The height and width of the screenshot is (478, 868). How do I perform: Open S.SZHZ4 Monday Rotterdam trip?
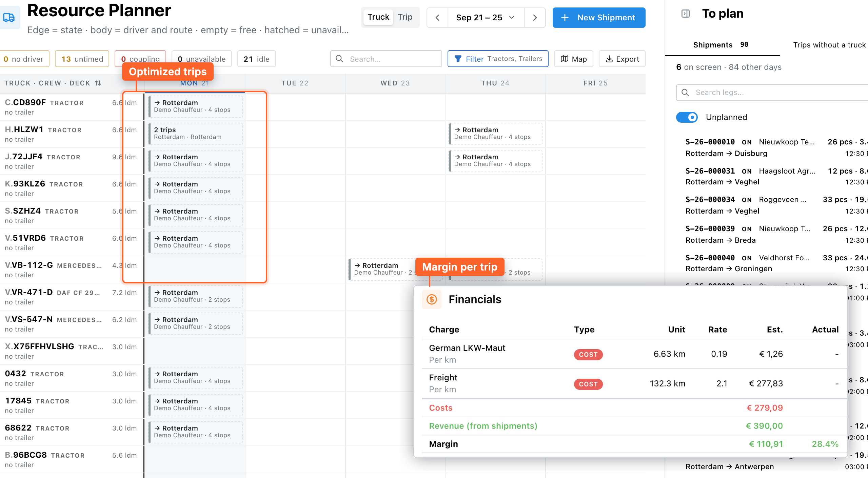point(196,215)
